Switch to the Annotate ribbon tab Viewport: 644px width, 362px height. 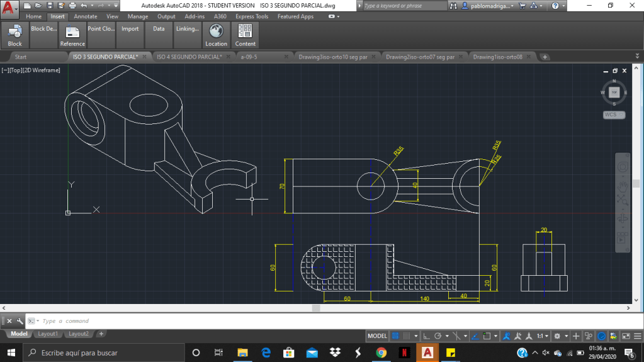coord(86,16)
